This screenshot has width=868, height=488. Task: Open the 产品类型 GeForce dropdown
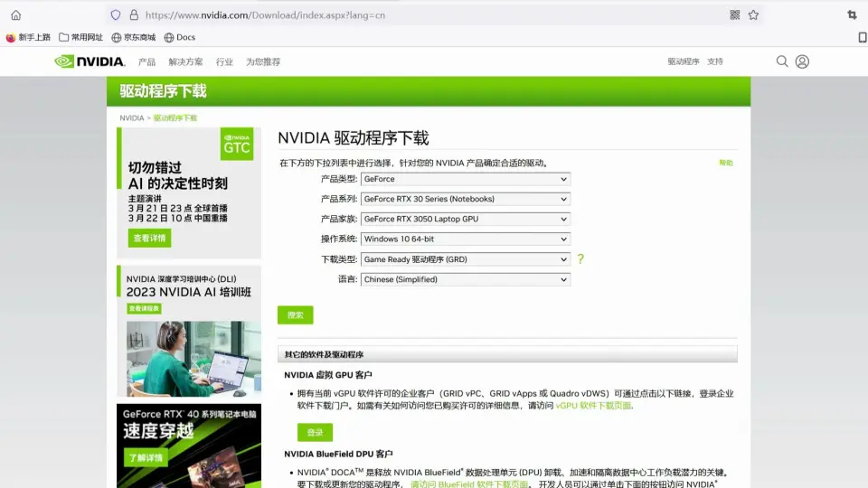coord(466,179)
